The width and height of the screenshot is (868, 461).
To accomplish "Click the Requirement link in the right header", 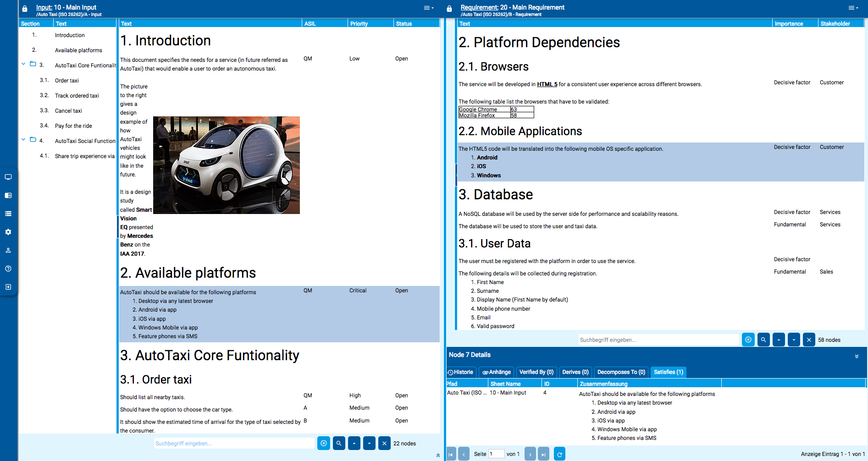I will (x=479, y=7).
